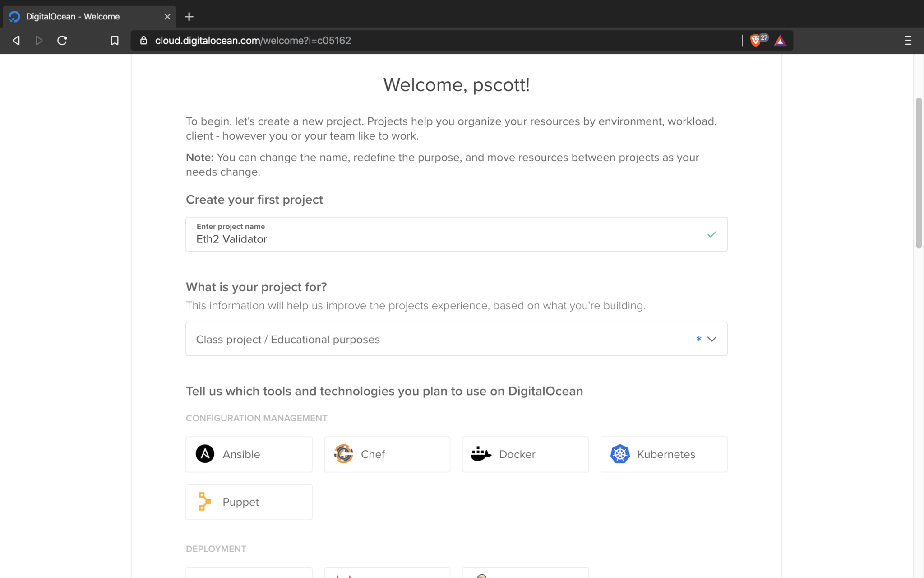Image resolution: width=924 pixels, height=578 pixels.
Task: Click the Puppet logo icon
Action: 205,502
